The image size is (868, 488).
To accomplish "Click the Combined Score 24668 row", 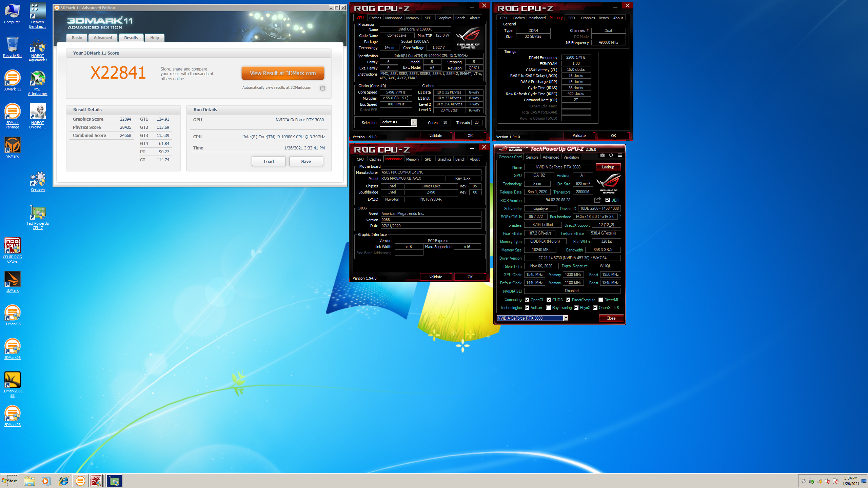I will point(102,136).
